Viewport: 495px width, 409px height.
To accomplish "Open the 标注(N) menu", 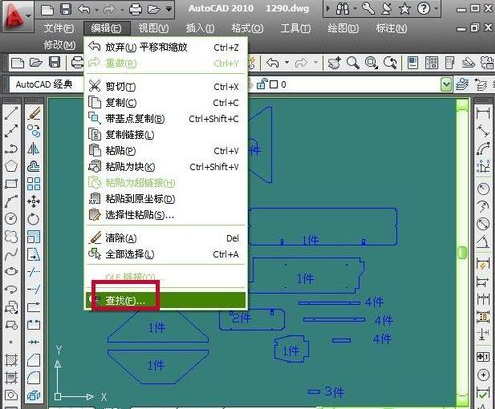I will click(391, 28).
